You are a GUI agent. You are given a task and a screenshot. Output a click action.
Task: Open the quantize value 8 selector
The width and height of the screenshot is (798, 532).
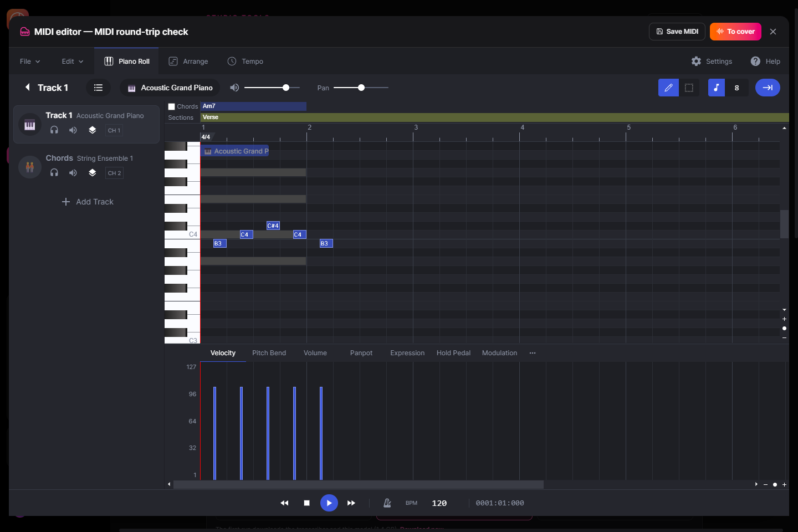737,88
